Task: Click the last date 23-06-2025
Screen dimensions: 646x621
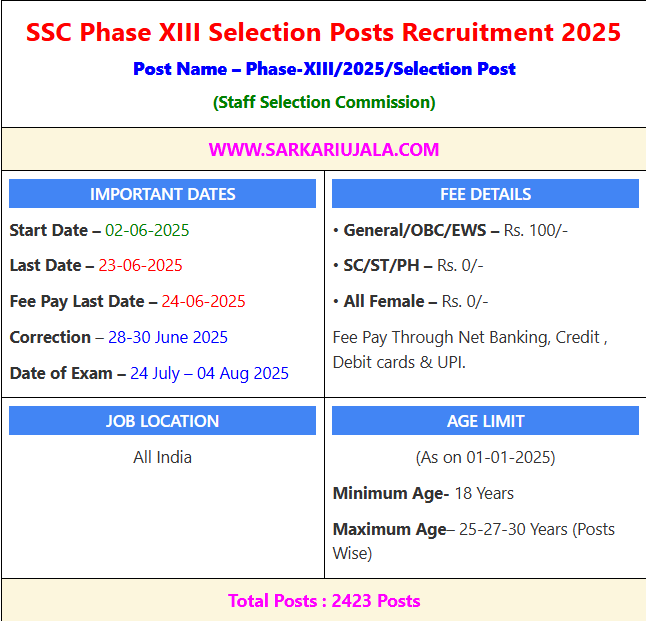Action: [140, 266]
